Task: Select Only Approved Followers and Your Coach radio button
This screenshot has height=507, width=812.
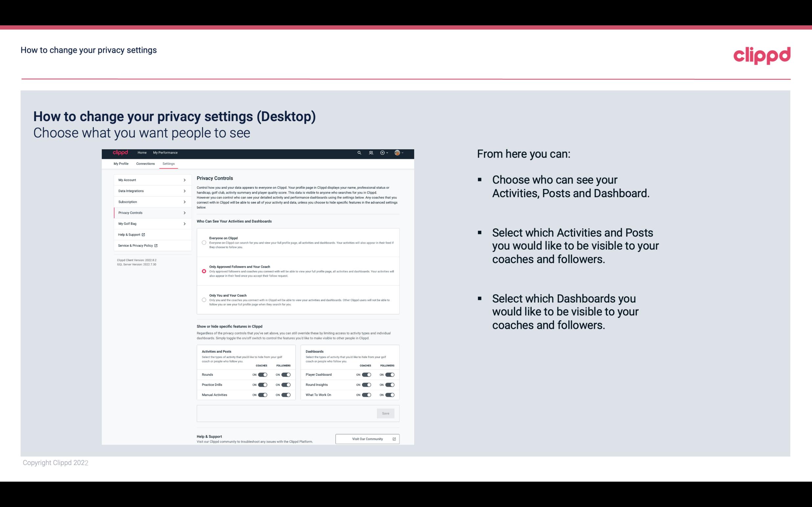Action: pyautogui.click(x=203, y=271)
